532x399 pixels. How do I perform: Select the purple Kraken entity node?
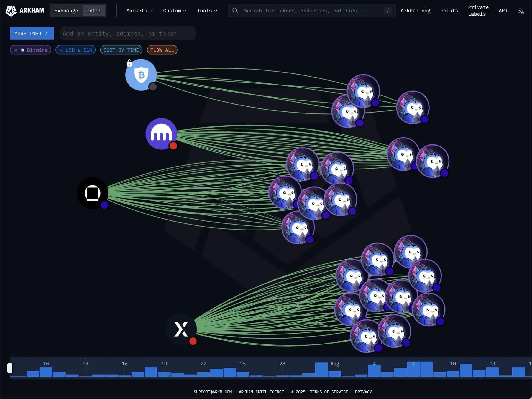161,134
